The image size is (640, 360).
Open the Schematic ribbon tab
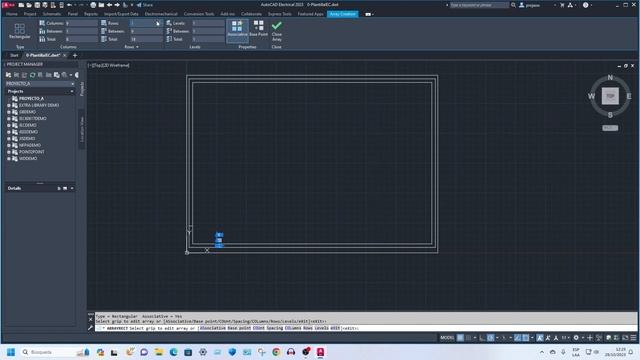pyautogui.click(x=51, y=14)
